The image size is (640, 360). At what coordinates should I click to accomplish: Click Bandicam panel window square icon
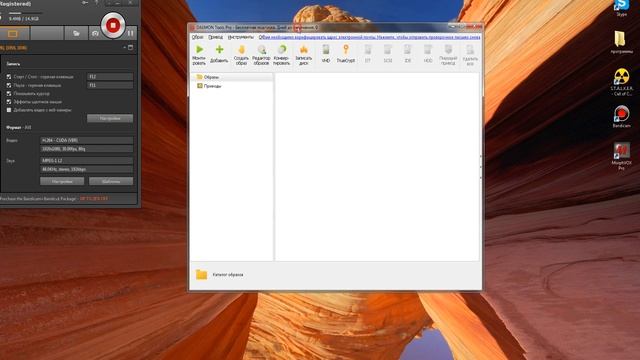click(x=131, y=47)
